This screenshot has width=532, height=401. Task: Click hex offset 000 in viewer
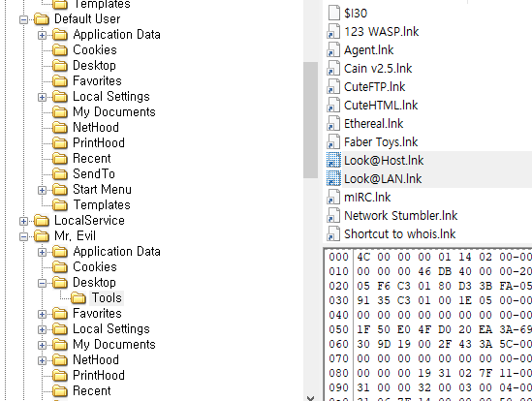pyautogui.click(x=338, y=257)
